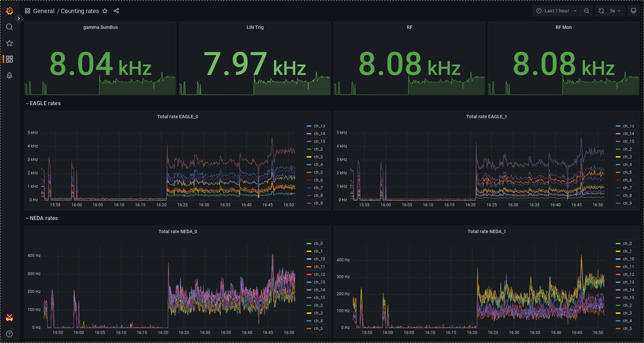The height and width of the screenshot is (343, 644).
Task: Open the Alerting bell icon
Action: (9, 75)
